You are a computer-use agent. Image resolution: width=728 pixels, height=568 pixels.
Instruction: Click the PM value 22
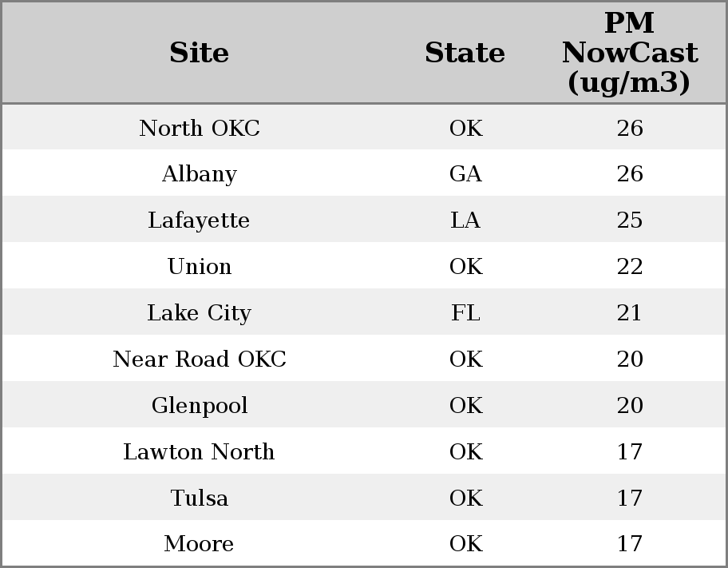[630, 267]
